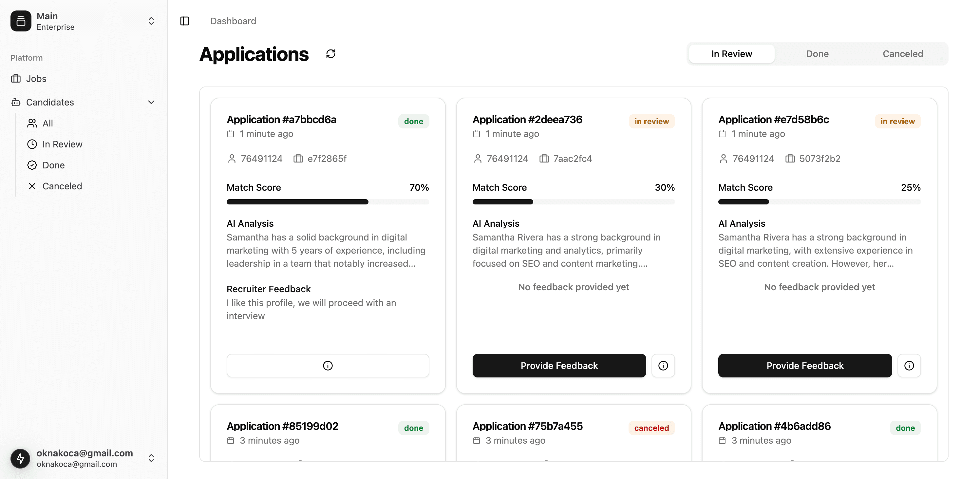Screen dimensions: 980x479
Task: Click job ID e7f2865f on first card
Action: [327, 159]
